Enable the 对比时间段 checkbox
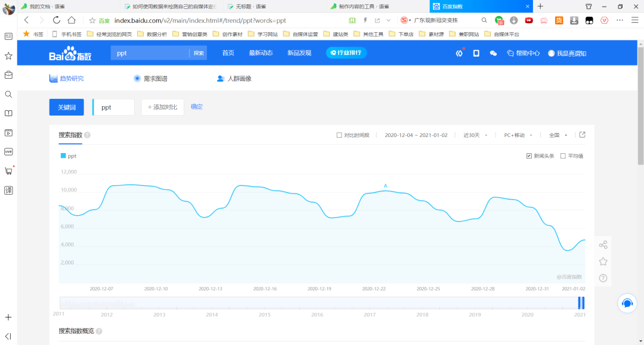This screenshot has width=644, height=345. pos(339,135)
